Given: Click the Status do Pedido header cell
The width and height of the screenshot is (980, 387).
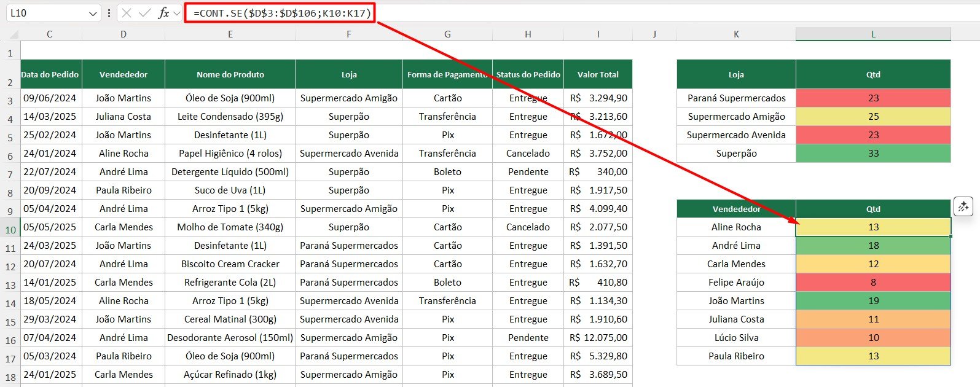Looking at the screenshot, I should (x=528, y=74).
